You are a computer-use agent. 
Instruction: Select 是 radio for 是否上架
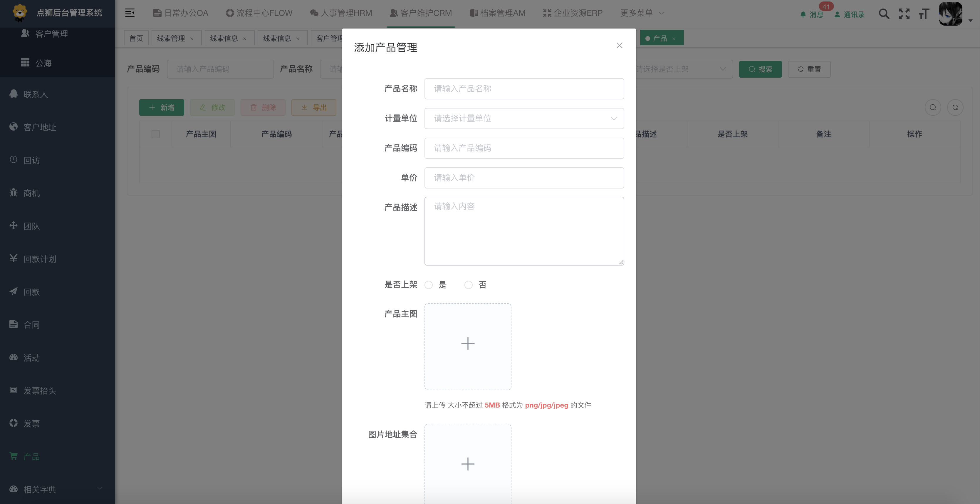point(428,285)
